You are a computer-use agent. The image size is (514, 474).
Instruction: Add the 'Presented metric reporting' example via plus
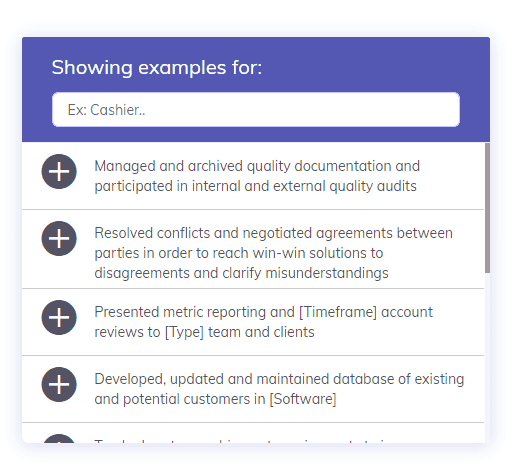click(x=59, y=318)
